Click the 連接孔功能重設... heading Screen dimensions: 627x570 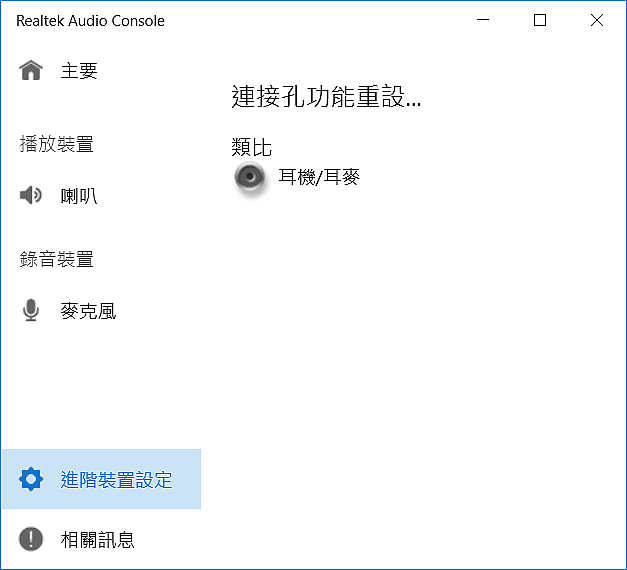click(x=326, y=96)
